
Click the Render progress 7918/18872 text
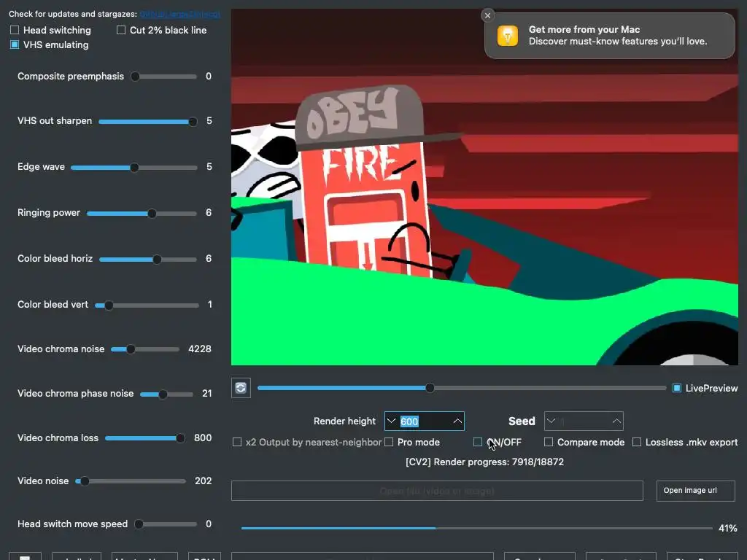[484, 462]
